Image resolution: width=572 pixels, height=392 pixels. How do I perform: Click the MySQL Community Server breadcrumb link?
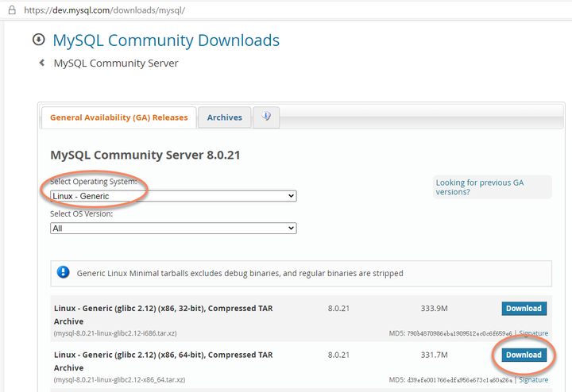click(x=116, y=63)
